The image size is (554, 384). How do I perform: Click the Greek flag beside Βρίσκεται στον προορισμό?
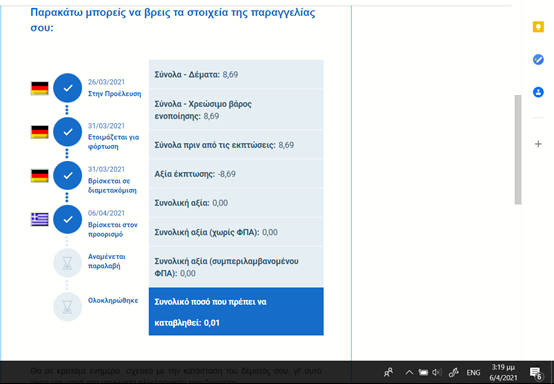click(x=40, y=219)
